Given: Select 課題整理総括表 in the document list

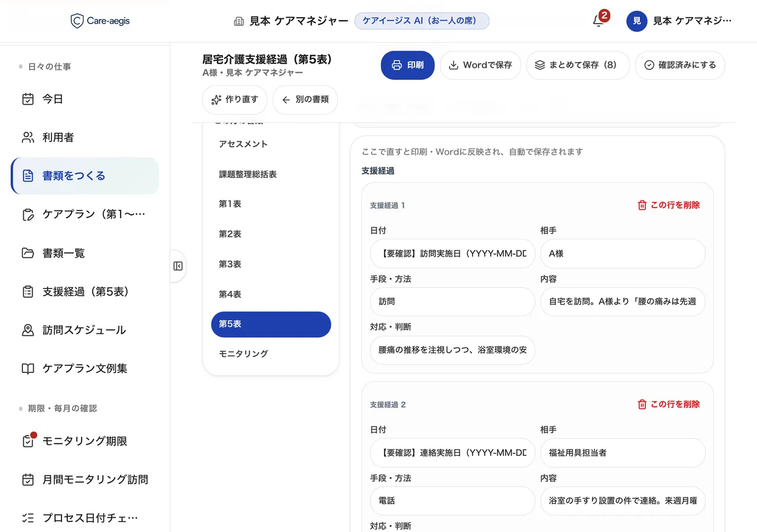Looking at the screenshot, I should 271,174.
